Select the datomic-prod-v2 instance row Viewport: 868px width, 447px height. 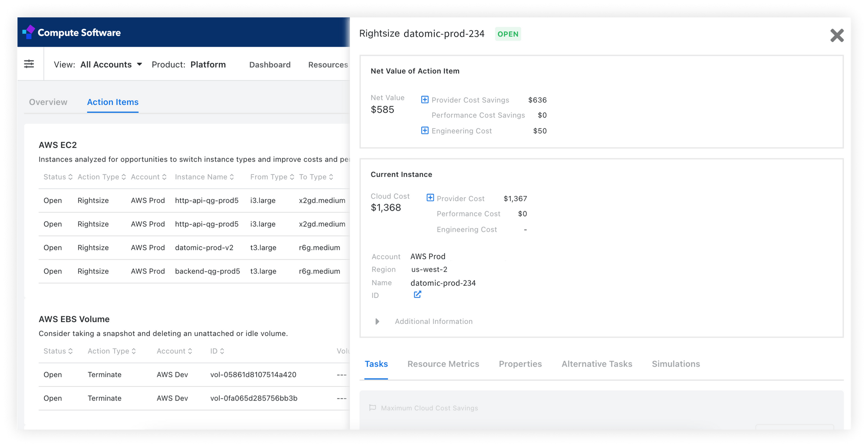click(x=194, y=248)
